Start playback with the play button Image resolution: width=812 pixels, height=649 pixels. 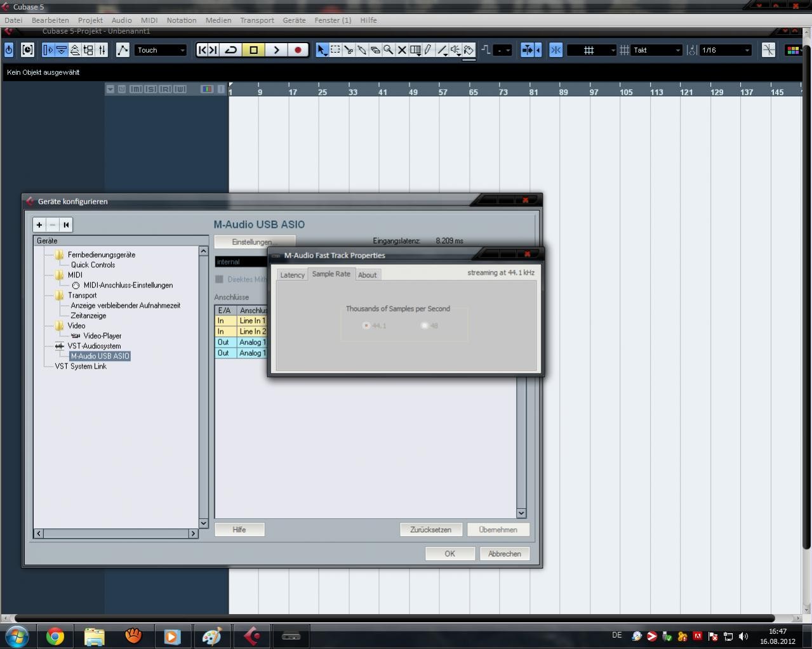(276, 50)
